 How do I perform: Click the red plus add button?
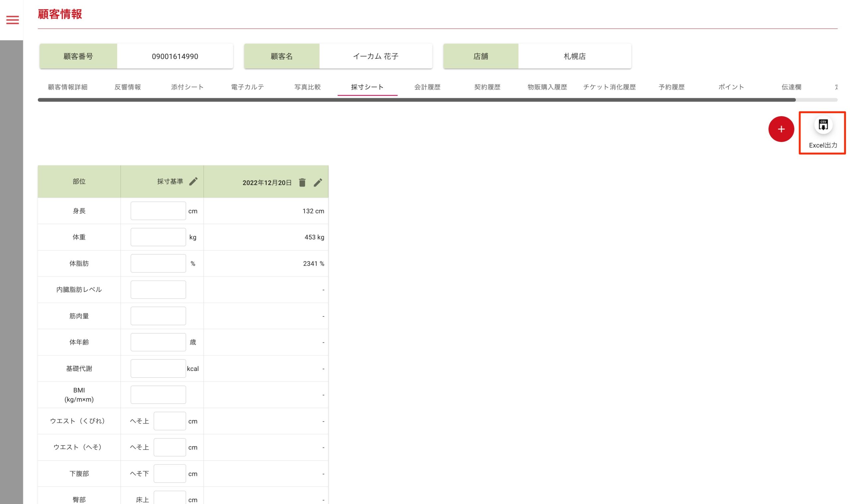[781, 129]
